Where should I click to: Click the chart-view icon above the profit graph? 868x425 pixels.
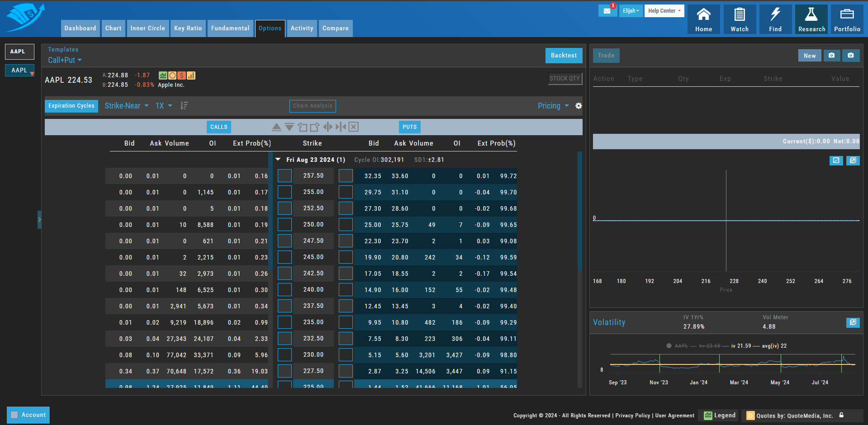click(x=836, y=161)
